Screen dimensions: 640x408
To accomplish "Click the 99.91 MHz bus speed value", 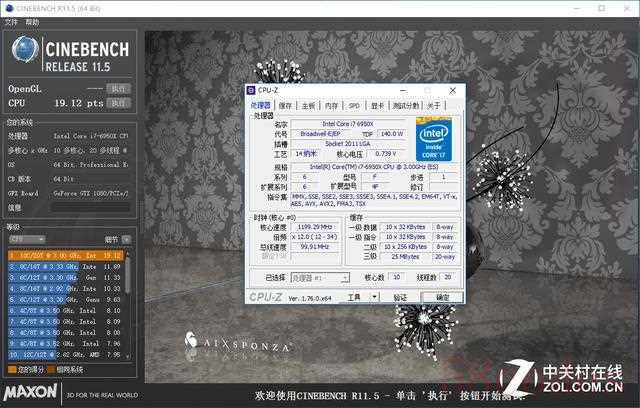I will tap(315, 247).
